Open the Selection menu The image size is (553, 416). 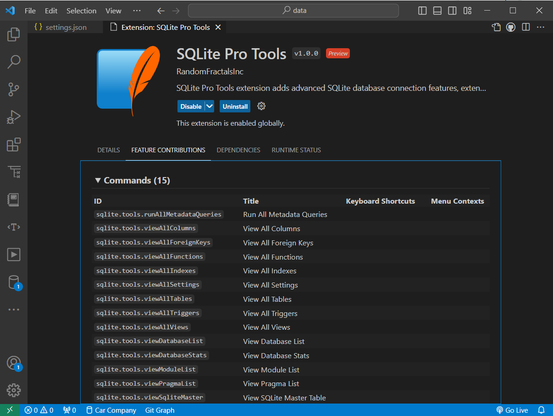(x=81, y=11)
